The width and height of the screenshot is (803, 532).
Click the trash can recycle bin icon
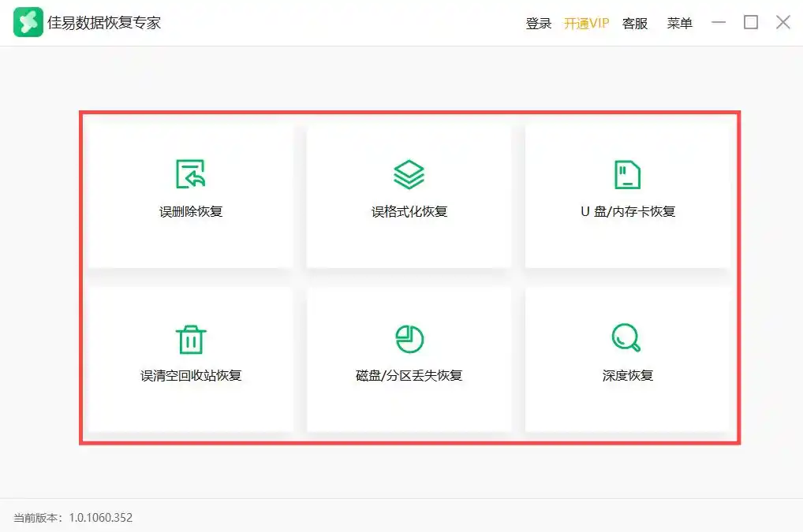coord(191,340)
